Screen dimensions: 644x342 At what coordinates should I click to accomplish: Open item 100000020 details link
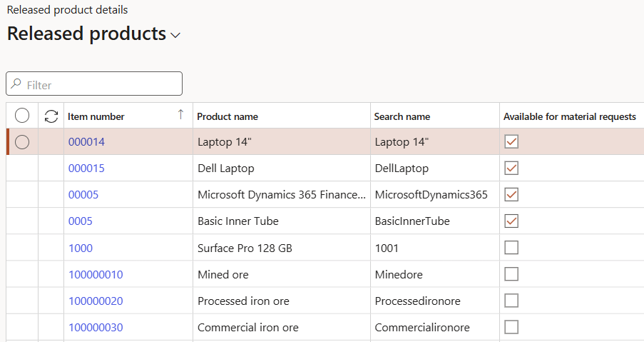pos(96,301)
